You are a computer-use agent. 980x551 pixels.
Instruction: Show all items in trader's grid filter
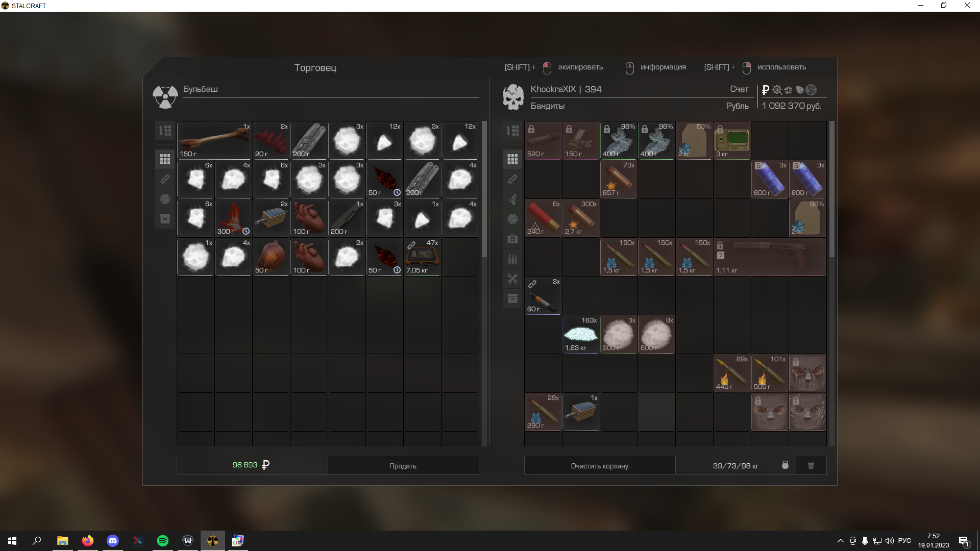click(165, 160)
